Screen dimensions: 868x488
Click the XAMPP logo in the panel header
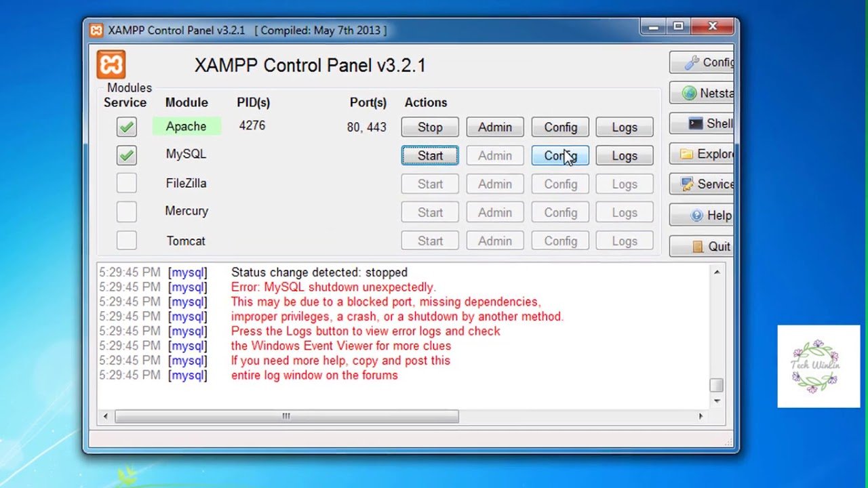[x=111, y=64]
